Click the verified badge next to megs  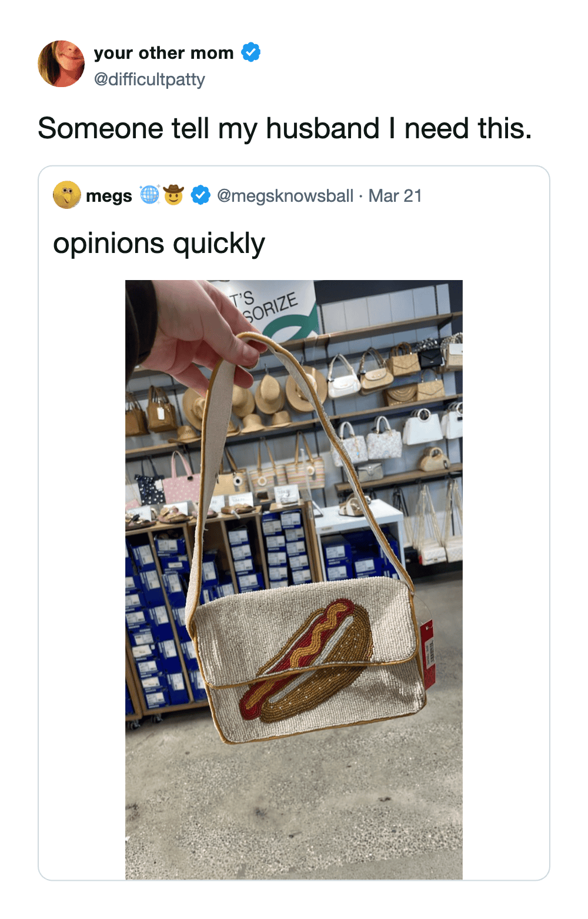tap(201, 195)
